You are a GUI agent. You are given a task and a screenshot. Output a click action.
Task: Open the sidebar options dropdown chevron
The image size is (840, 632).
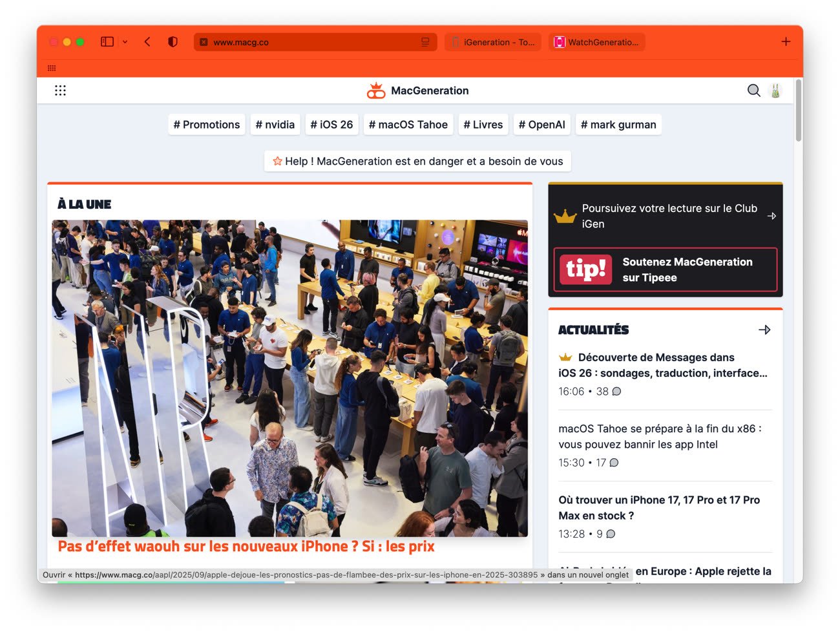pyautogui.click(x=125, y=42)
